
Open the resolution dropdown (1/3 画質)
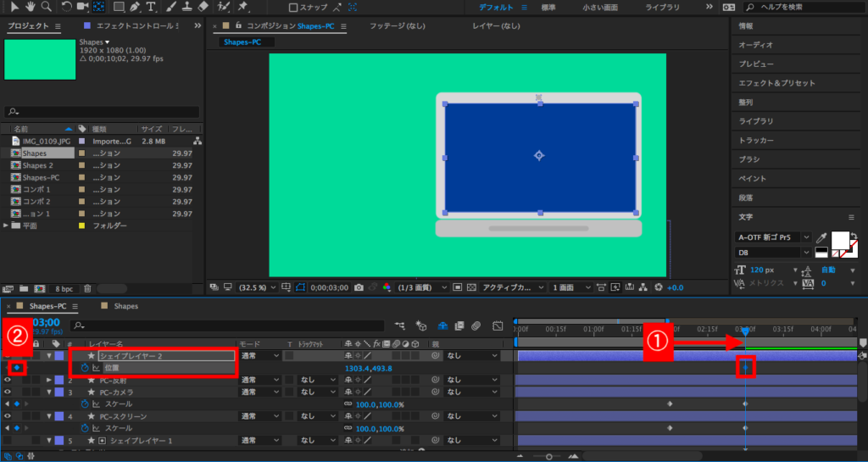pyautogui.click(x=421, y=287)
